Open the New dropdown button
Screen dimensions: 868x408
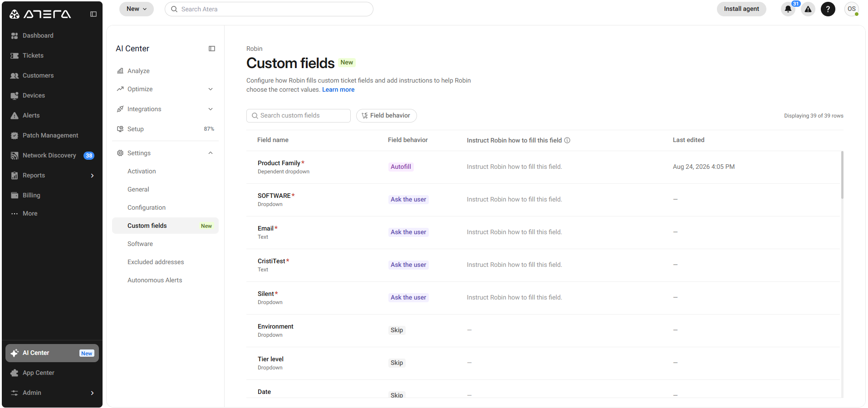pos(137,9)
